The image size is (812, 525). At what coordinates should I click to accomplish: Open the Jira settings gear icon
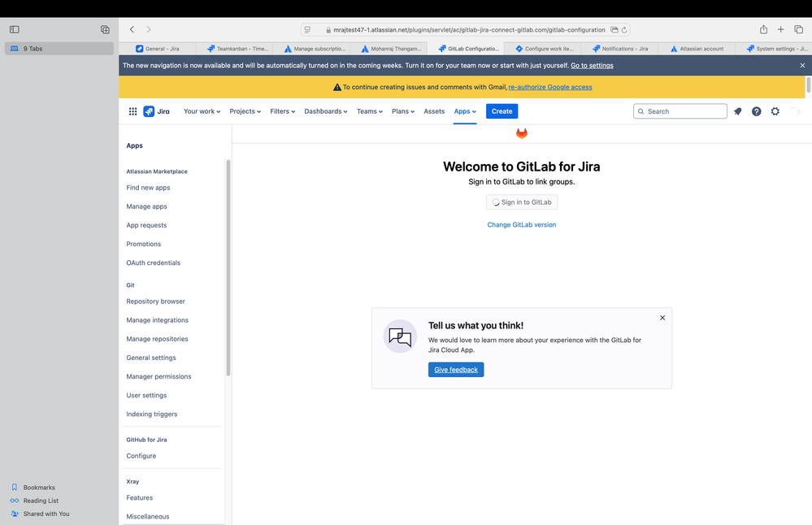775,111
